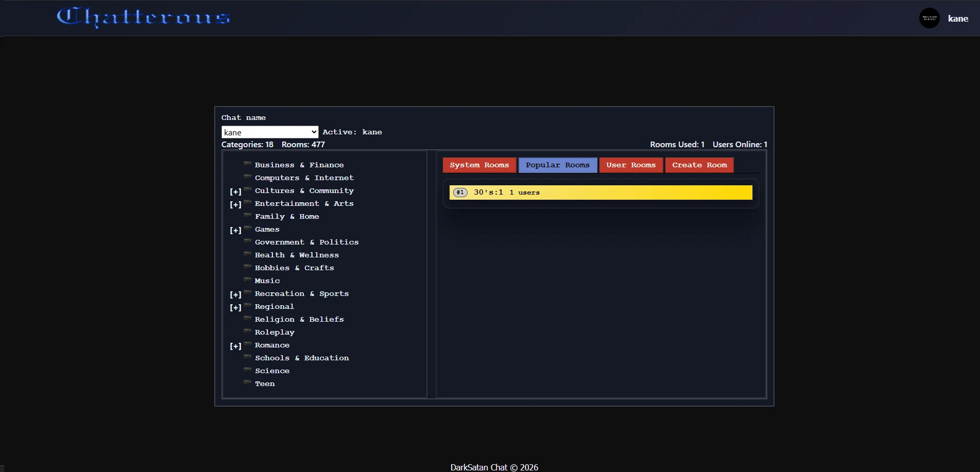This screenshot has width=980, height=472.
Task: Expand Entertainment & Arts tree node
Action: click(x=235, y=204)
